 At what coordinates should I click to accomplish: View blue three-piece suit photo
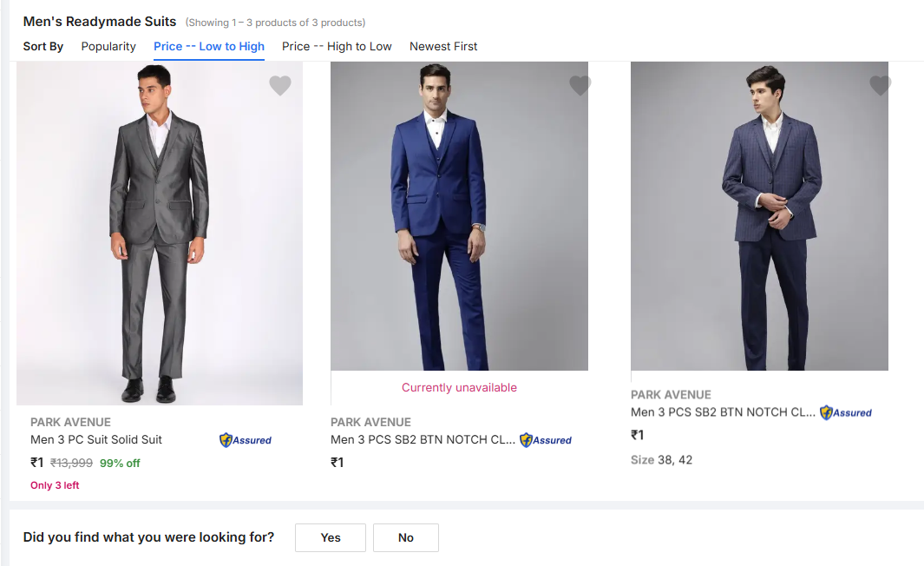coord(459,217)
